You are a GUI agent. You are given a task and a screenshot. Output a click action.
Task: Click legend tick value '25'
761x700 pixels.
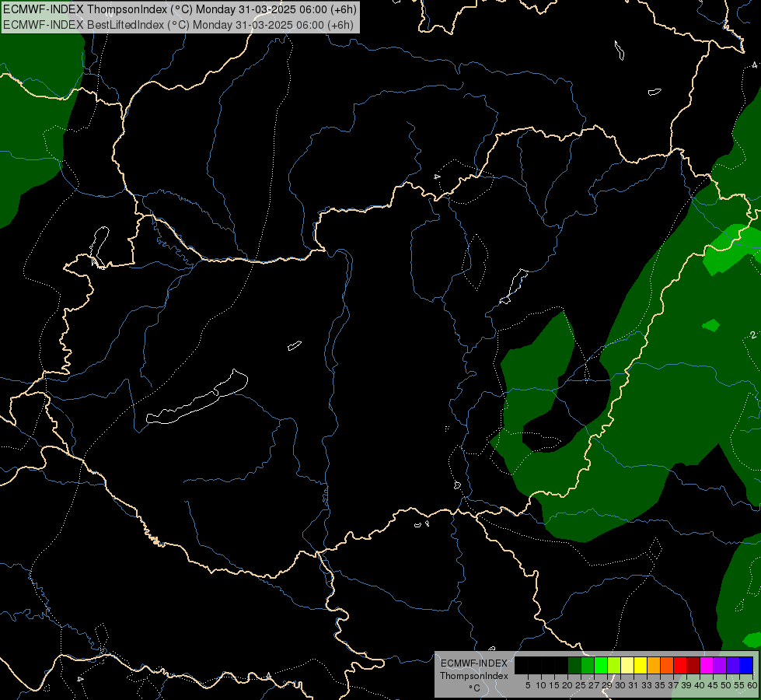[581, 685]
